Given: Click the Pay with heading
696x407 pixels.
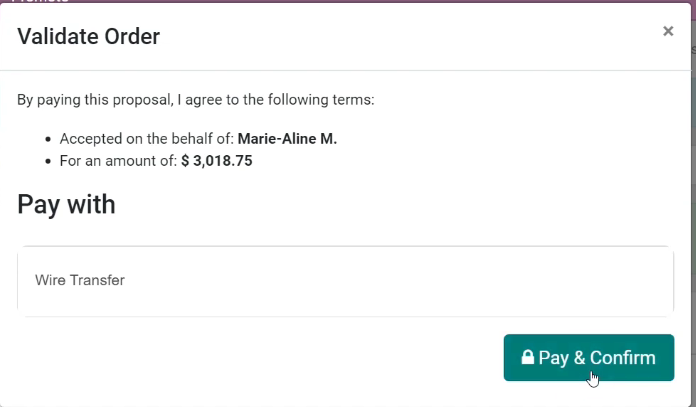Looking at the screenshot, I should (66, 205).
